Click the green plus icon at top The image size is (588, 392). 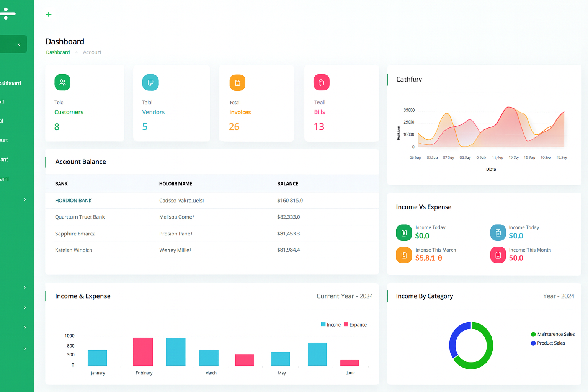[x=49, y=15]
